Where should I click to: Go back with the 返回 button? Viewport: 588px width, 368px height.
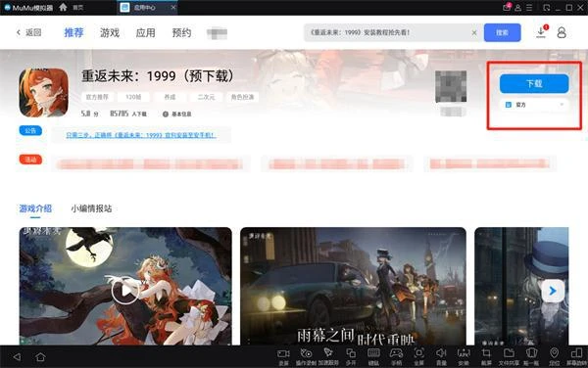coord(28,32)
